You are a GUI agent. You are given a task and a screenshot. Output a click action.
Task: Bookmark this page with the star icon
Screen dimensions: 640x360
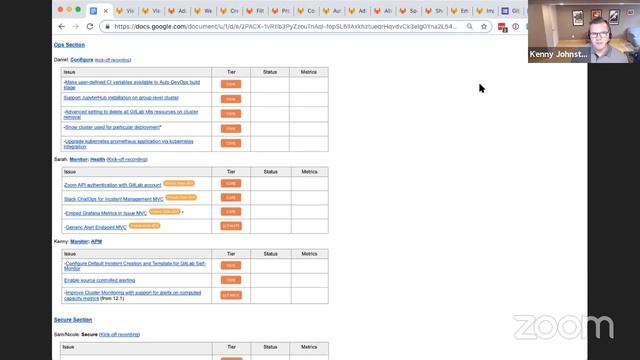pos(484,27)
